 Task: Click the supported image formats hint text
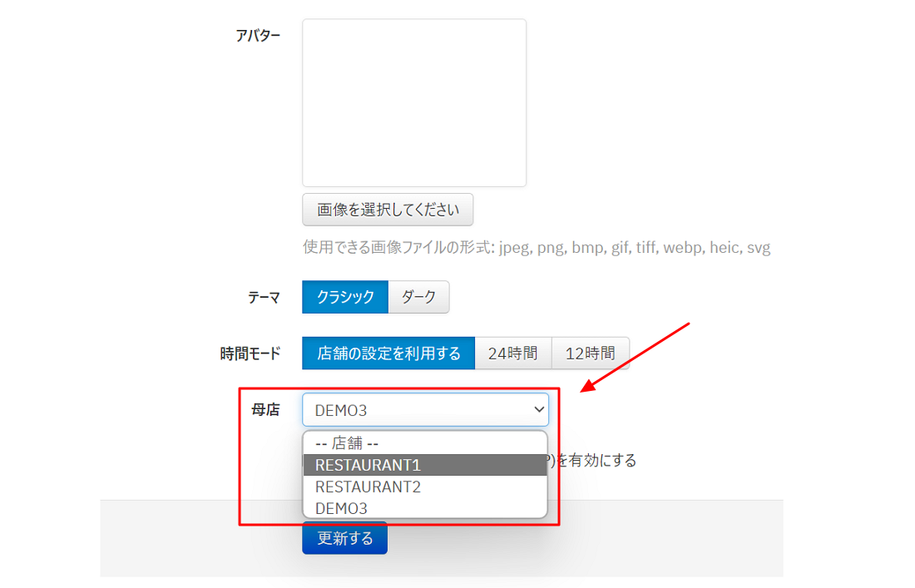537,247
